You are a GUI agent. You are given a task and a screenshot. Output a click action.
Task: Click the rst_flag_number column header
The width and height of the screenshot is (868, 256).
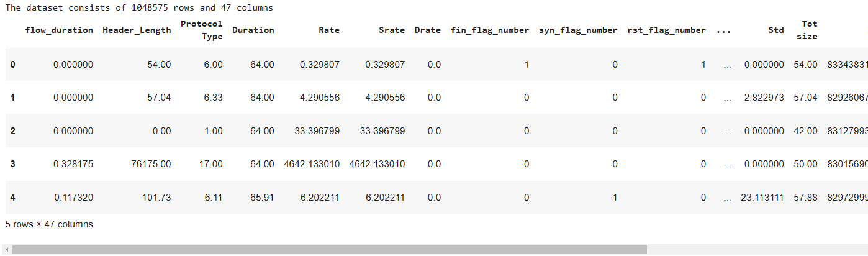pos(666,30)
